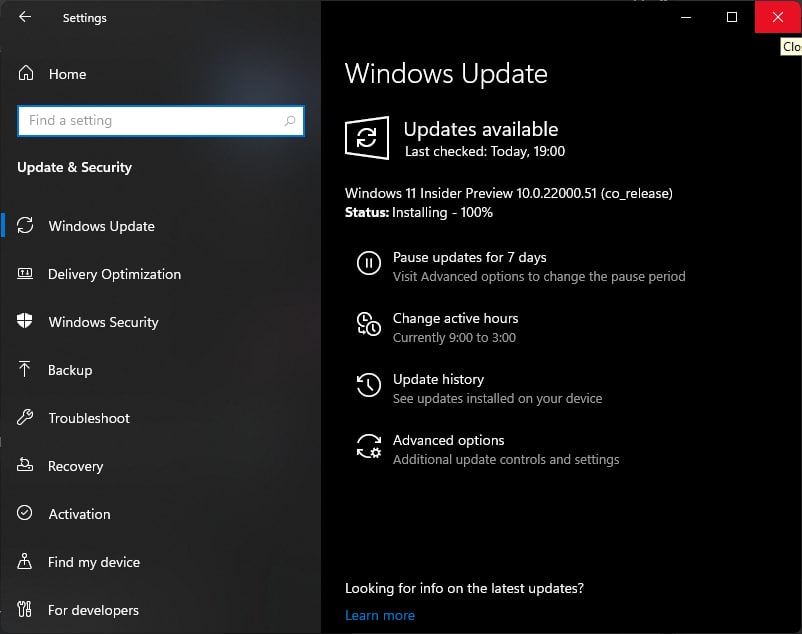Click the Last checked: Today, 19:00 text

point(485,151)
